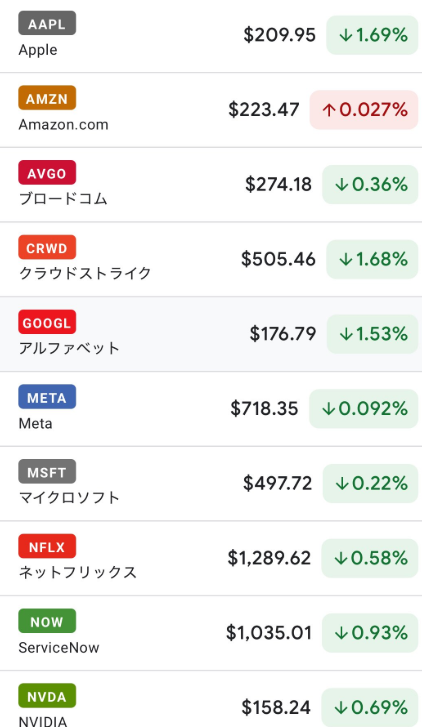
Task: Click NVIDIA's down 0.69% change pill
Action: pyautogui.click(x=370, y=708)
